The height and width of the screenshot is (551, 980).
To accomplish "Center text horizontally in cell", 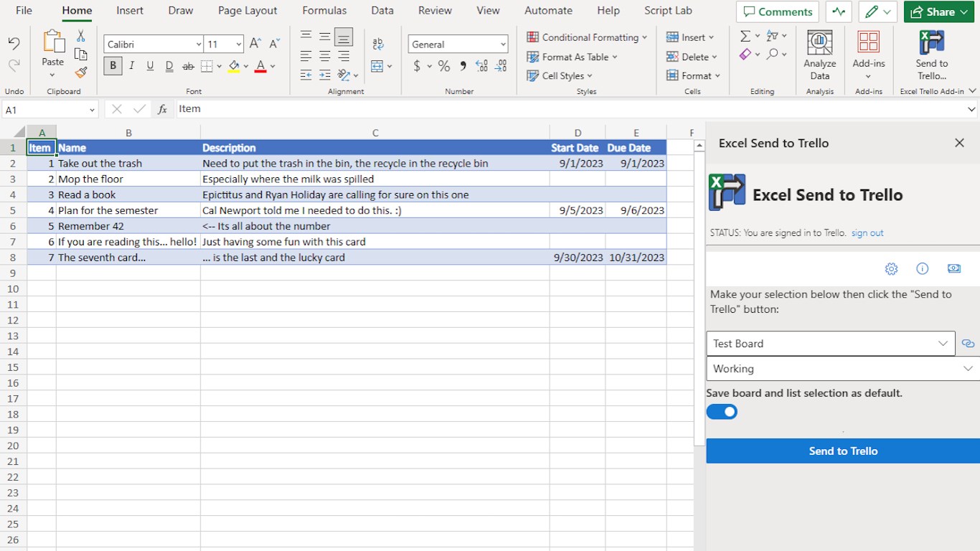I will pos(325,55).
